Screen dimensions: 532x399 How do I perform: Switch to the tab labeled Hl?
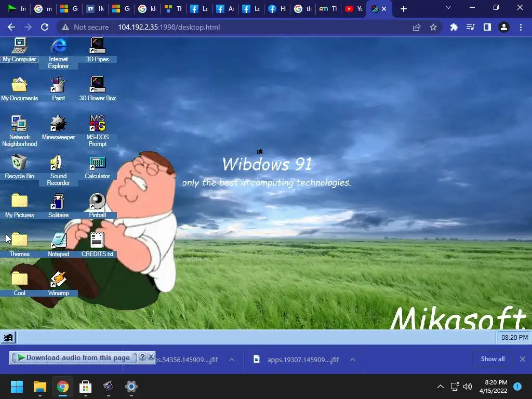pos(277,9)
